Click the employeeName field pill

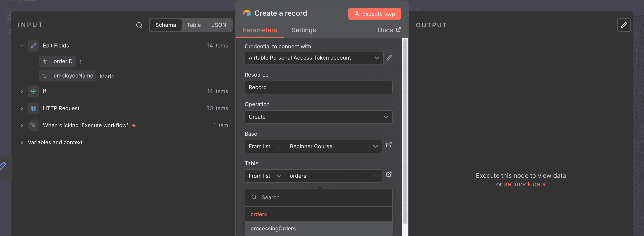68,76
